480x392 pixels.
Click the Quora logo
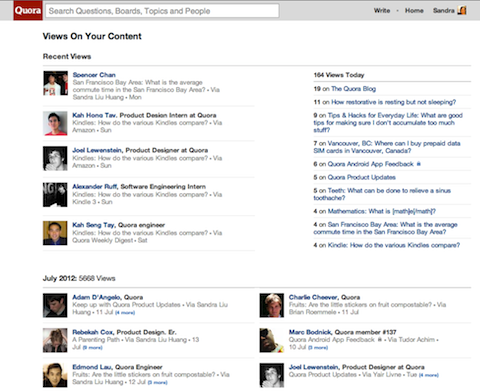[x=28, y=10]
